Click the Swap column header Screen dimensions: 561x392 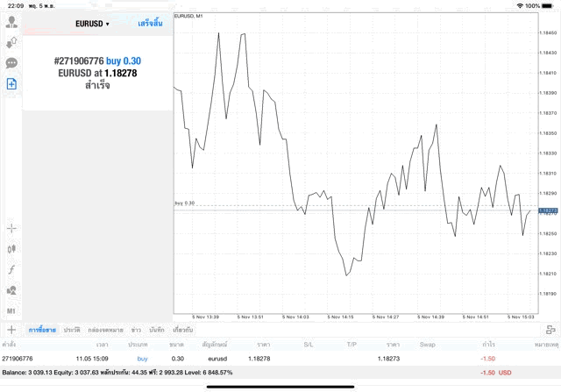428,345
